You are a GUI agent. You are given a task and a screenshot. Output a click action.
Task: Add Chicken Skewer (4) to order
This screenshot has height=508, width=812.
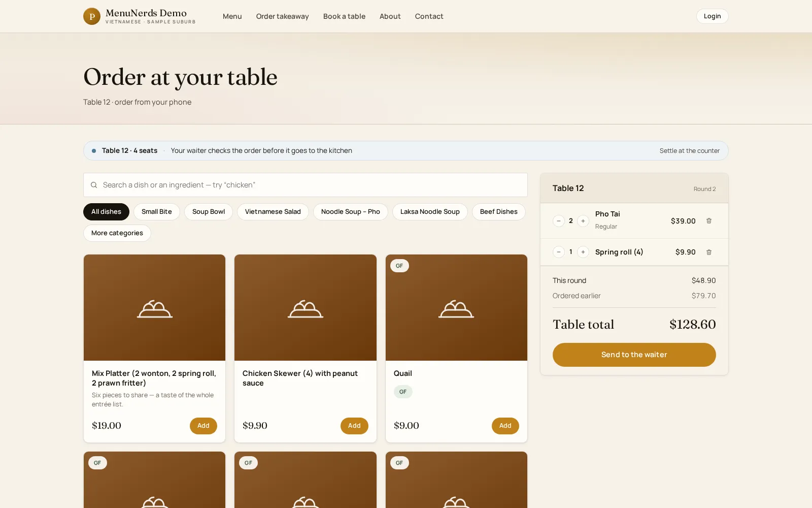[x=354, y=426]
